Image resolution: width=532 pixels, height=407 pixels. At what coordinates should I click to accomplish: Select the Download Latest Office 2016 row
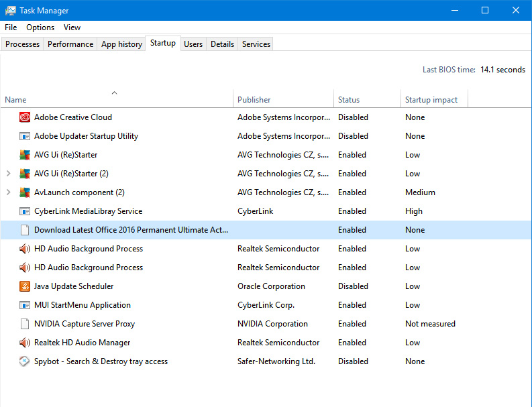[x=131, y=230]
